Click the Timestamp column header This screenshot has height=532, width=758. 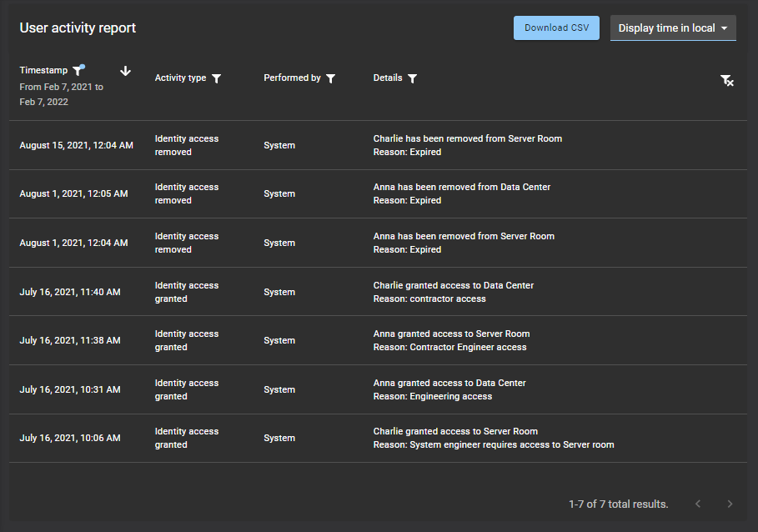point(43,71)
